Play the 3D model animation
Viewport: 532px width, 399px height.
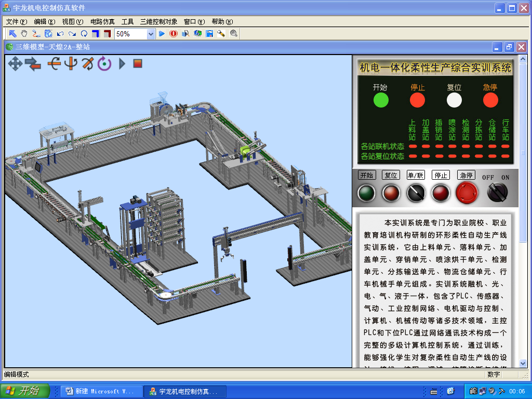122,63
